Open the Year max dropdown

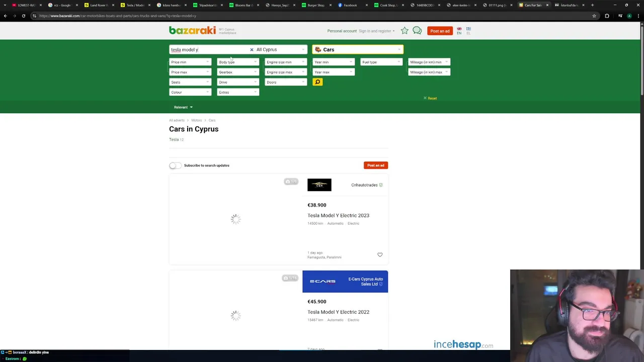coord(334,72)
